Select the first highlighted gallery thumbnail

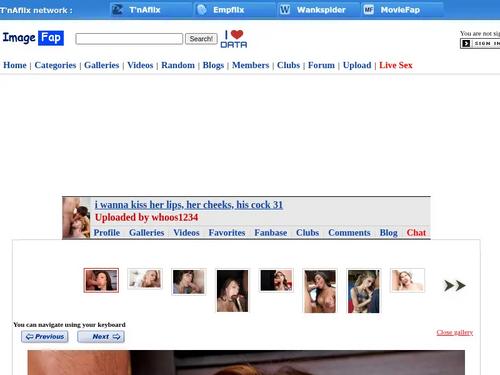(101, 280)
